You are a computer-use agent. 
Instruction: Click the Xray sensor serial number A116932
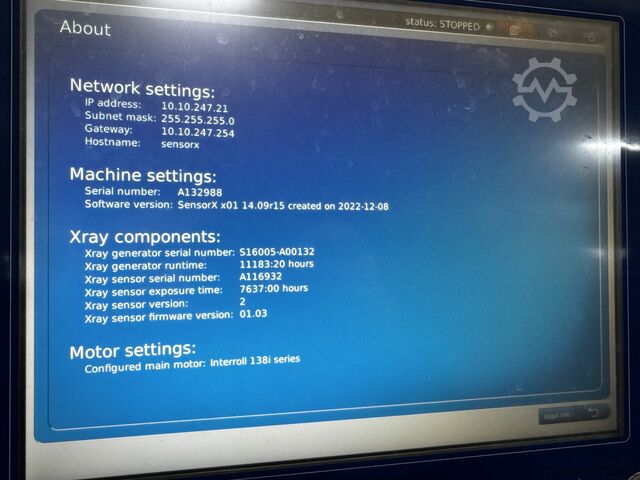260,276
